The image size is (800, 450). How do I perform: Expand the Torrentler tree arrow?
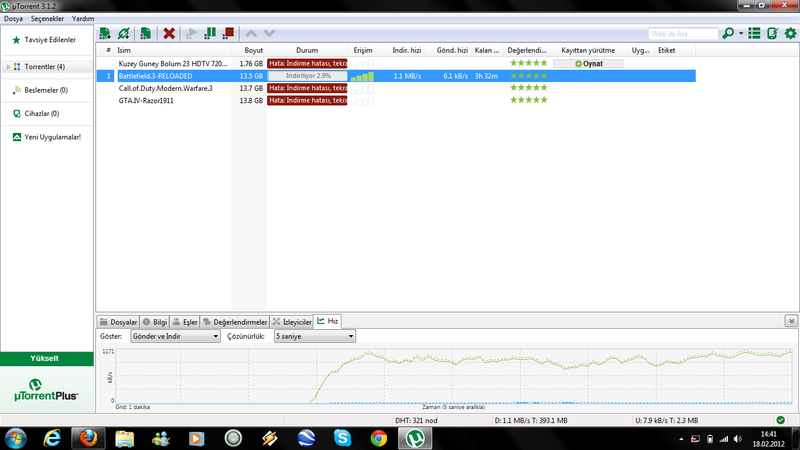pos(8,67)
